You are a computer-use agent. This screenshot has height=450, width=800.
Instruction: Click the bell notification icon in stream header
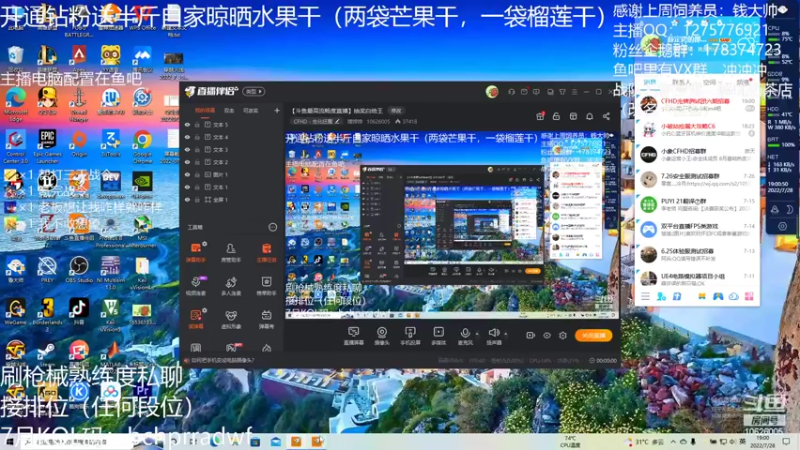589,116
